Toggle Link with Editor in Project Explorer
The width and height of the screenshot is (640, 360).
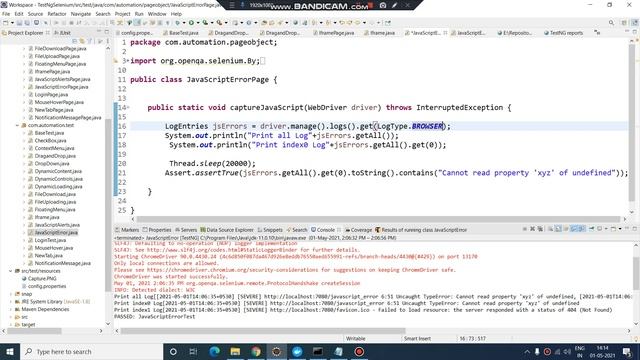point(82,41)
